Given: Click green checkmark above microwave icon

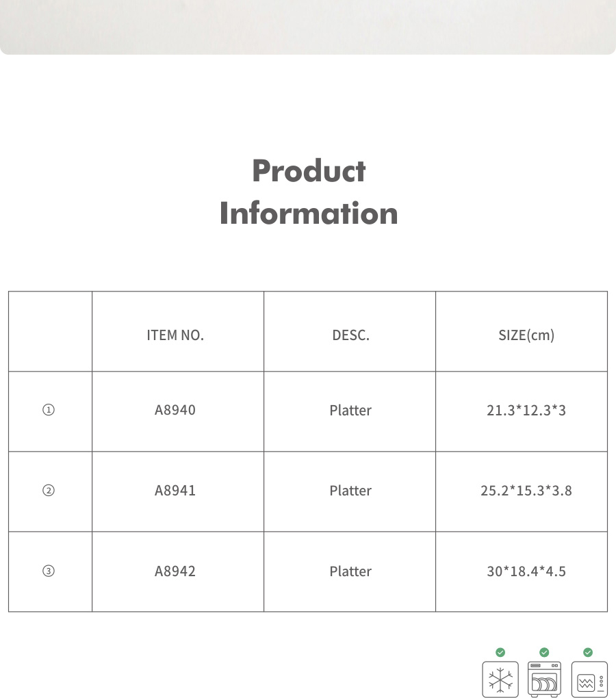Looking at the screenshot, I should point(588,652).
